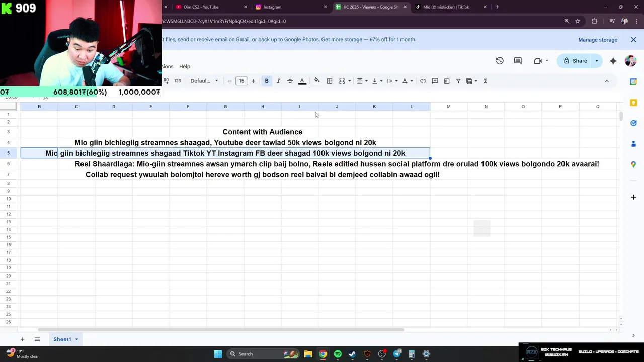Select the cell reading Content with Audience

(x=263, y=132)
